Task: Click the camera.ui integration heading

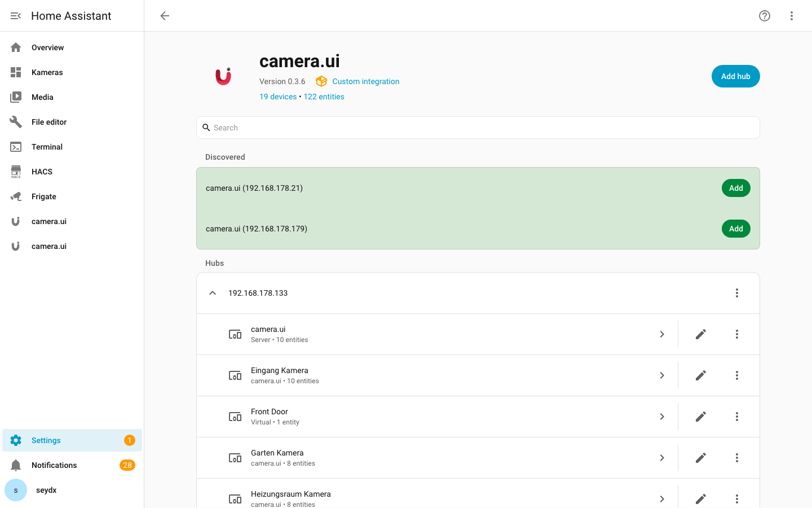Action: 299,61
